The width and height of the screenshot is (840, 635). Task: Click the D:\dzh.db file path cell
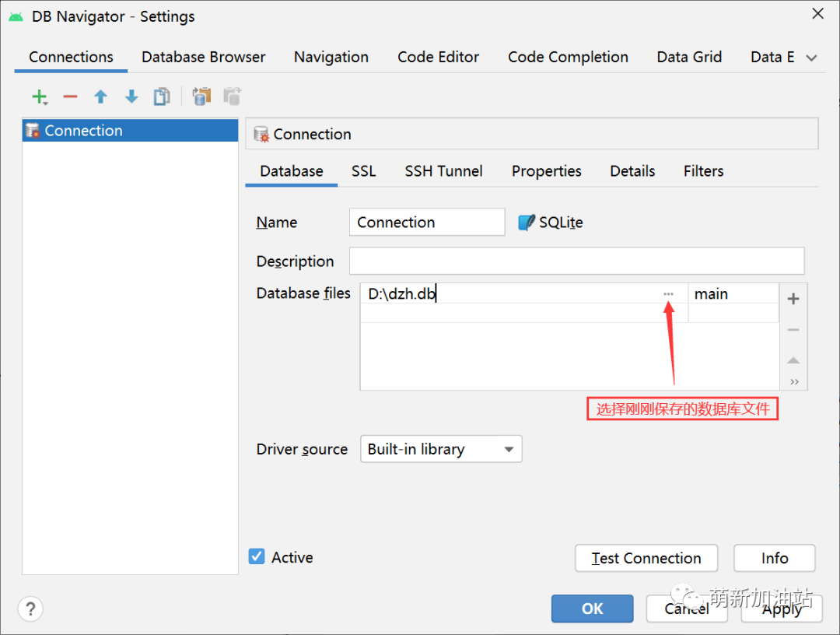(x=524, y=293)
